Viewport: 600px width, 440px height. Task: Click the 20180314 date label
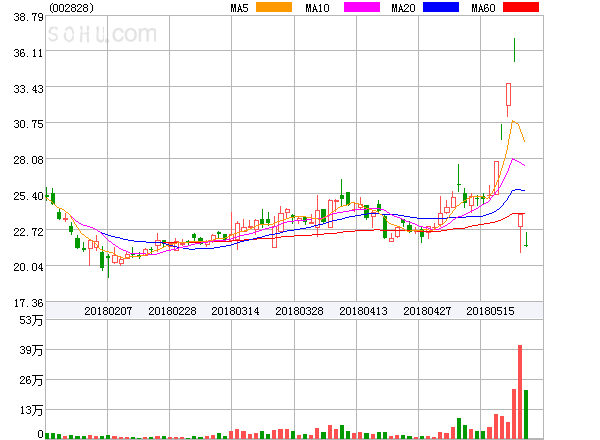pos(235,311)
